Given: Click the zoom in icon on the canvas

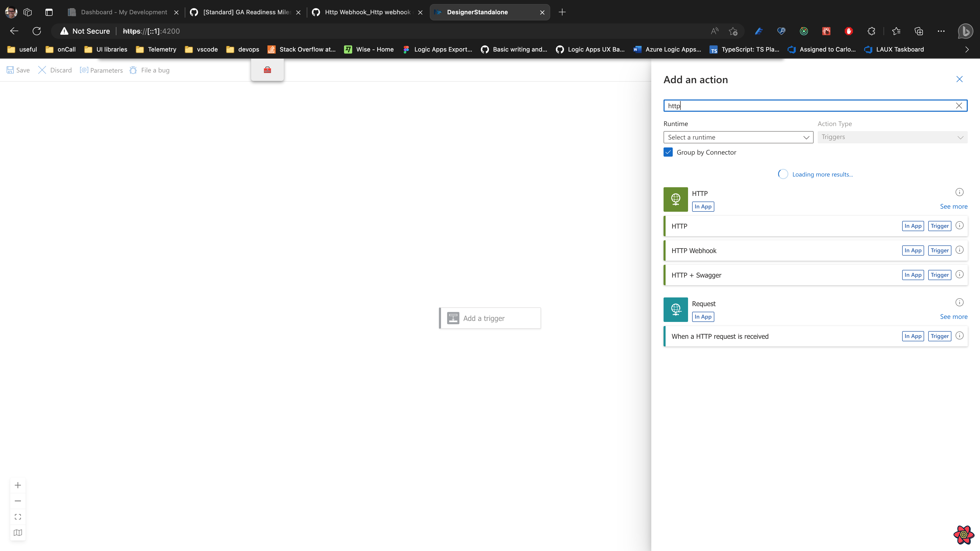Looking at the screenshot, I should pos(18,485).
